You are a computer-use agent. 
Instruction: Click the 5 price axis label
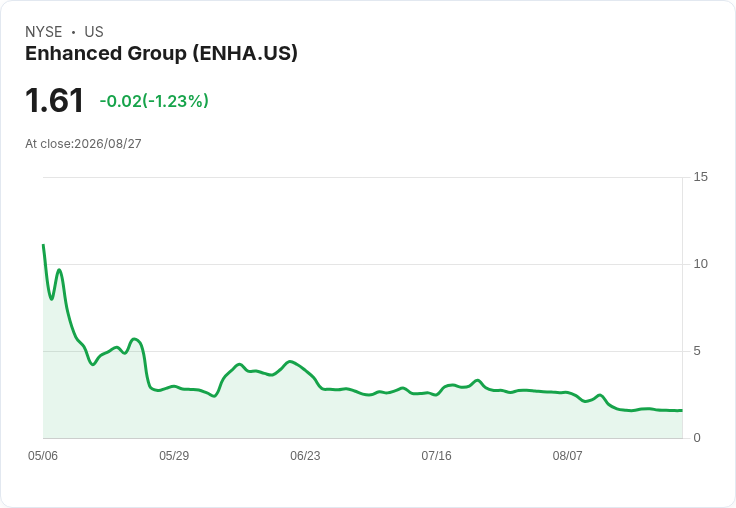tap(697, 351)
